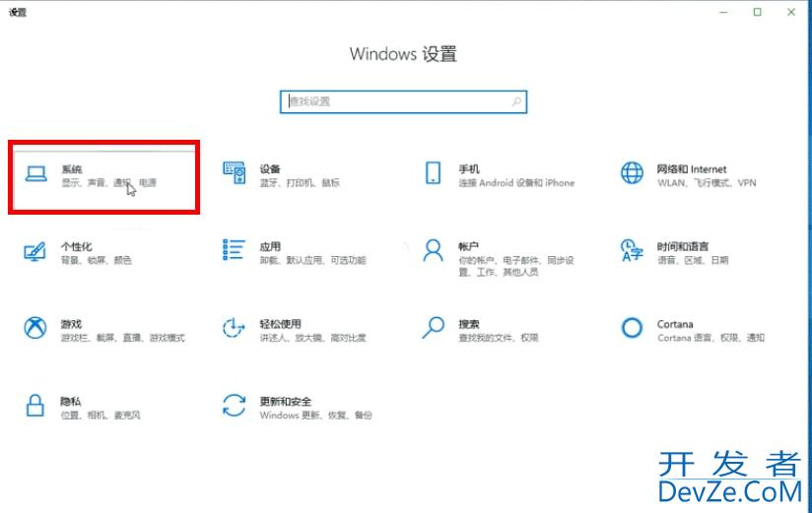Click the text '查找我的文件、权限'

pos(499,338)
